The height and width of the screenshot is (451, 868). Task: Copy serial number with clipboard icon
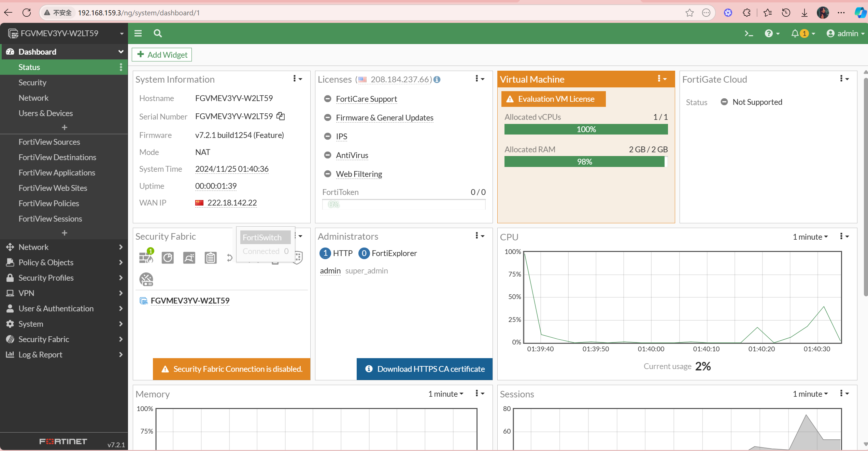281,116
